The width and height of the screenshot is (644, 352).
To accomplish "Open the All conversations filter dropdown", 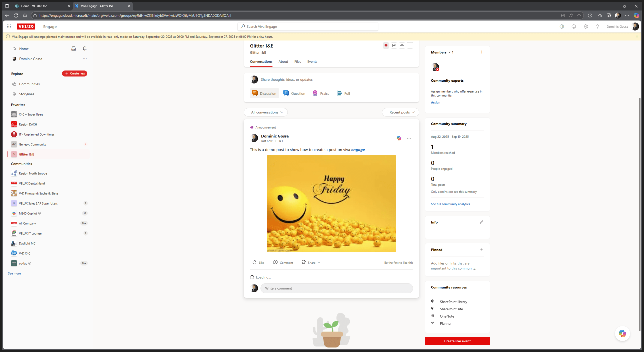I will click(x=266, y=112).
